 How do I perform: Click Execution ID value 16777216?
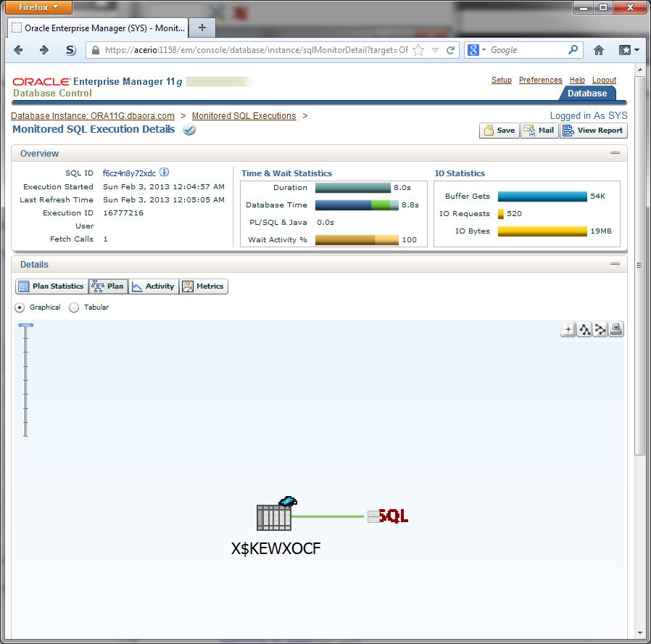[x=123, y=213]
